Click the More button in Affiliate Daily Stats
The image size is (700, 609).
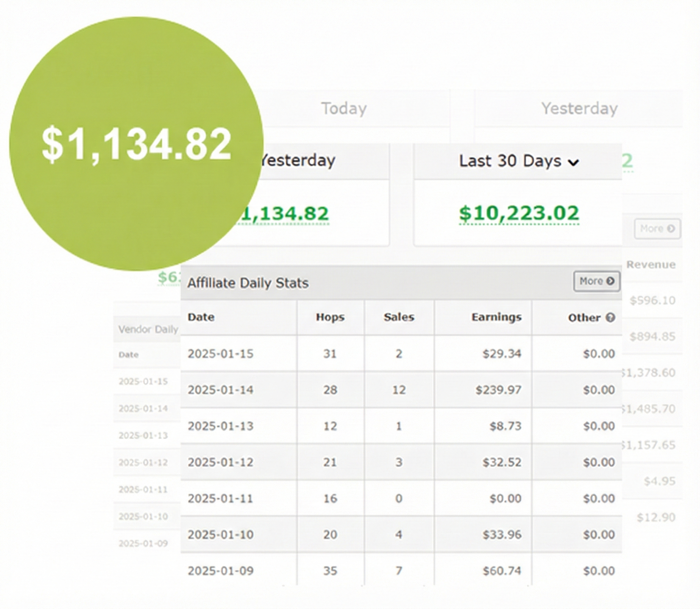point(596,281)
